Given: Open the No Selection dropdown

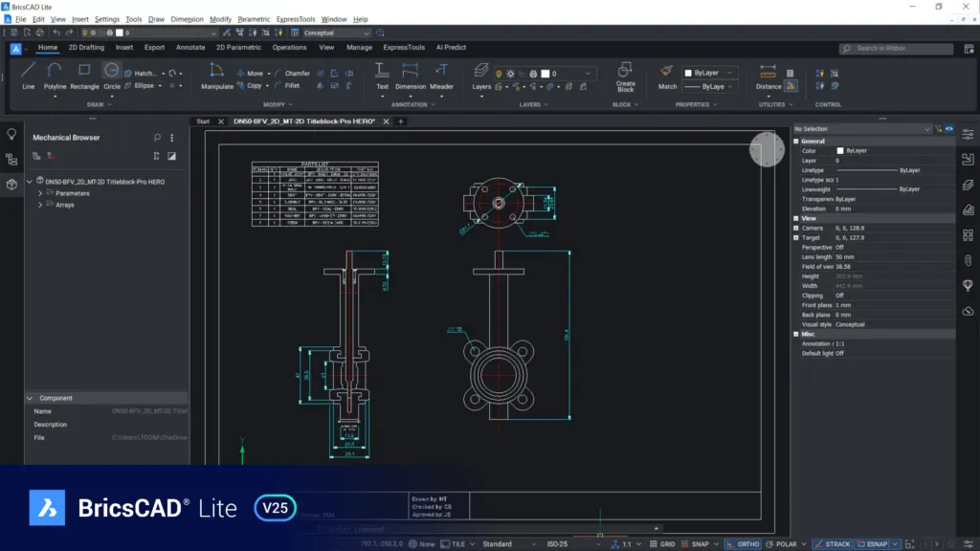Looking at the screenshot, I should click(862, 129).
